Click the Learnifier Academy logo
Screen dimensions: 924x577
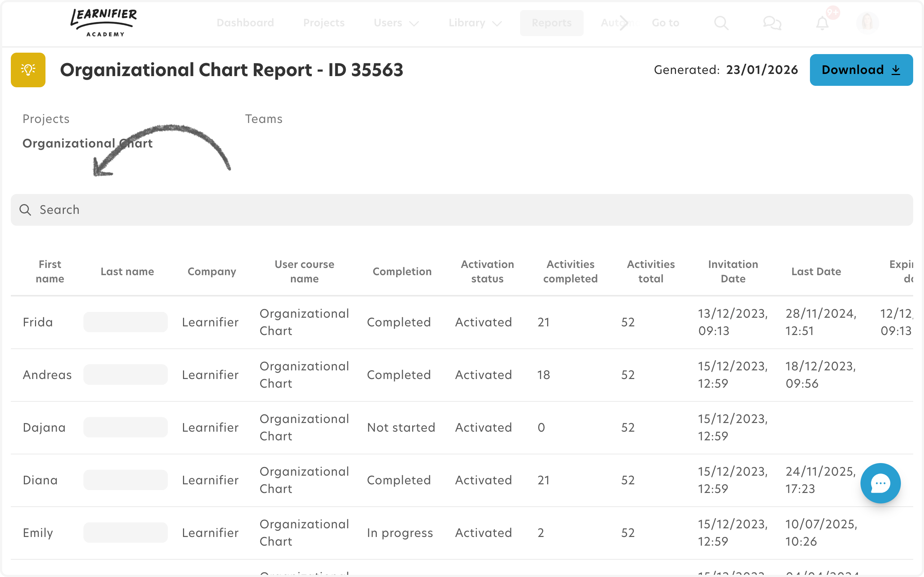coord(104,23)
